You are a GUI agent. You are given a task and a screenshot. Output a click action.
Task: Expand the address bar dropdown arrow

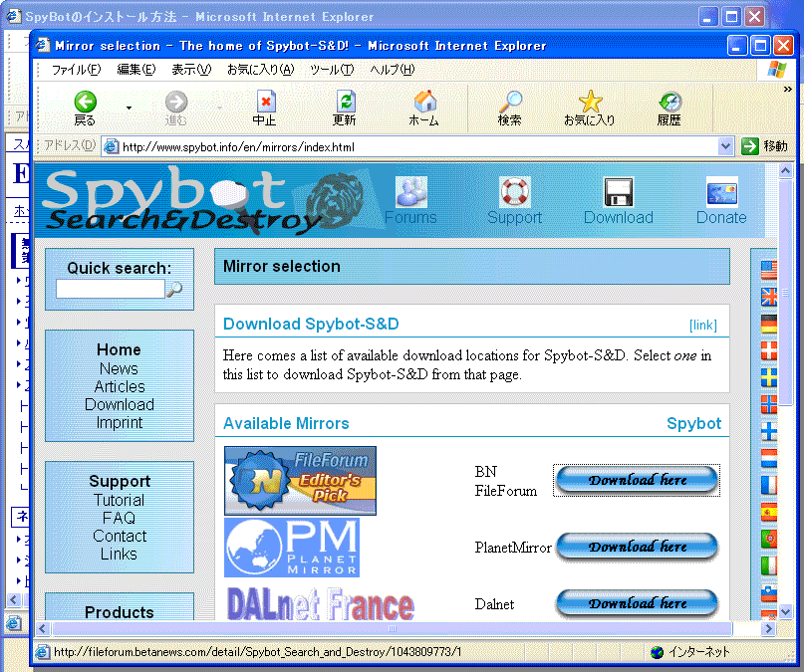pyautogui.click(x=725, y=147)
